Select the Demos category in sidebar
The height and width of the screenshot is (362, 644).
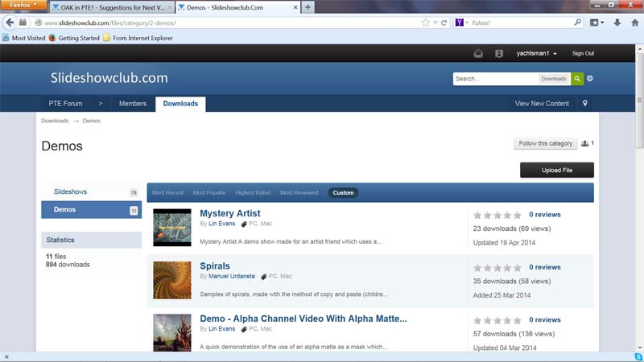pyautogui.click(x=91, y=209)
